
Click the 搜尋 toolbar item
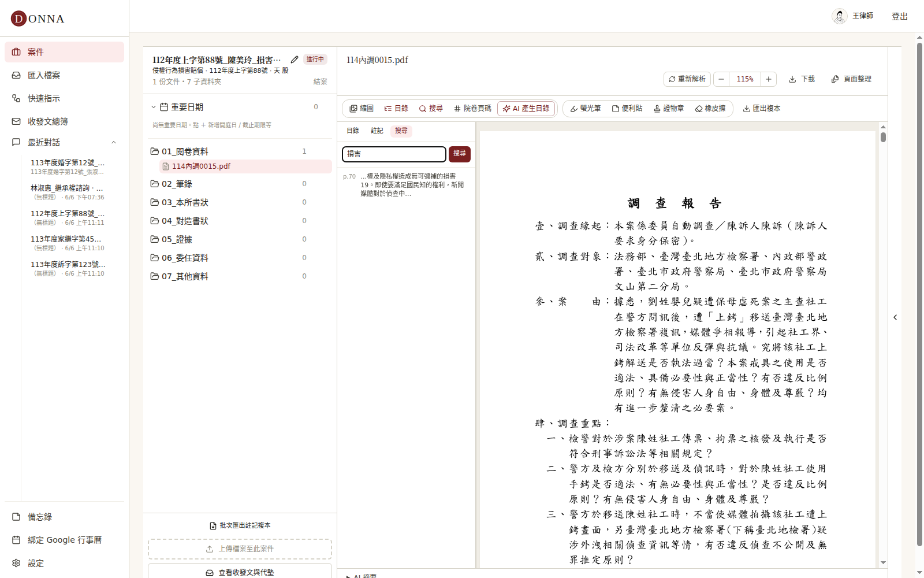pyautogui.click(x=431, y=109)
